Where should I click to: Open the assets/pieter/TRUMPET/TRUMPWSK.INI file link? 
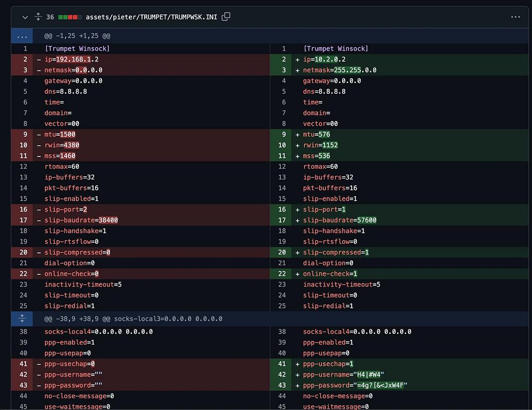(x=151, y=17)
